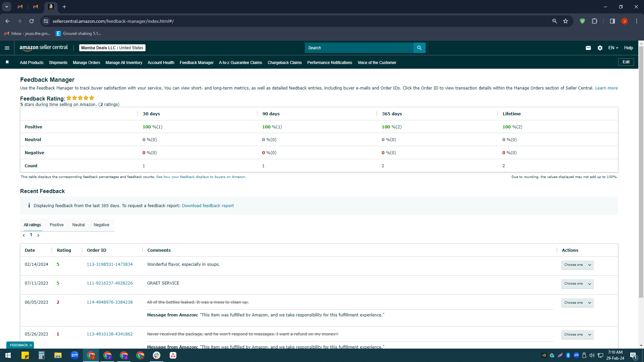644x362 pixels.
Task: Expand the EN language dropdown
Action: coord(613,48)
